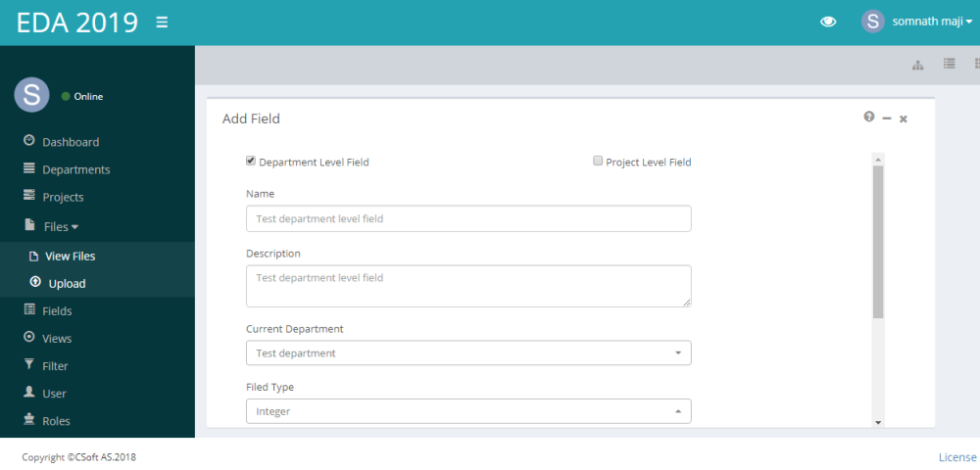The width and height of the screenshot is (980, 470).
Task: Open the hierarchy view icon
Action: coord(918,65)
